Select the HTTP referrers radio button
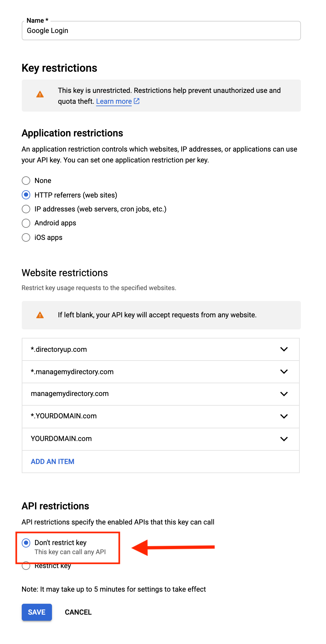This screenshot has width=326, height=644. coord(26,195)
